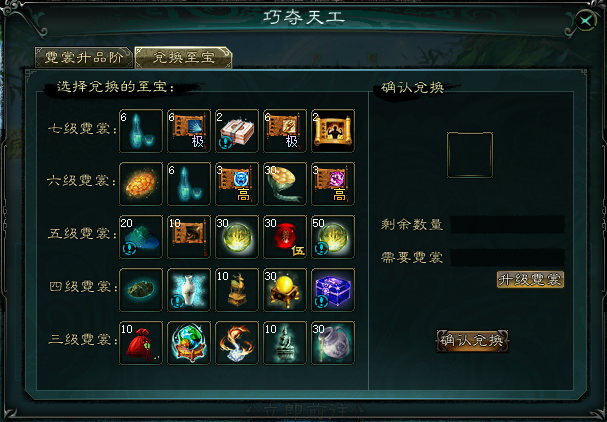Pick the grey ceramic jug with 30
Viewport: 607px width, 422px height.
coord(333,343)
